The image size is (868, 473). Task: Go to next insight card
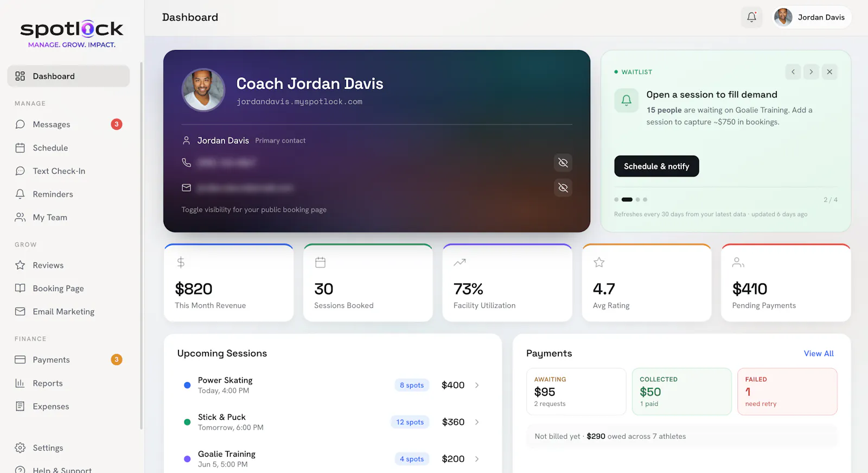click(811, 72)
